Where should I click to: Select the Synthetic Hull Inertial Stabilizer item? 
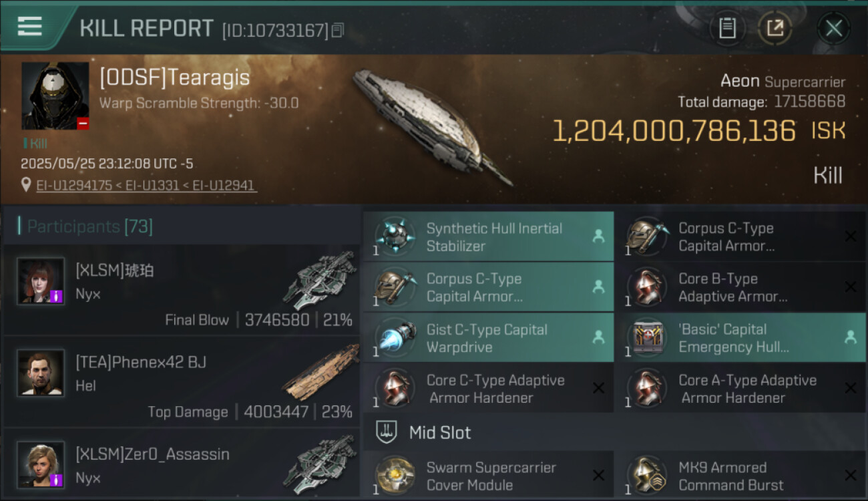tap(488, 236)
